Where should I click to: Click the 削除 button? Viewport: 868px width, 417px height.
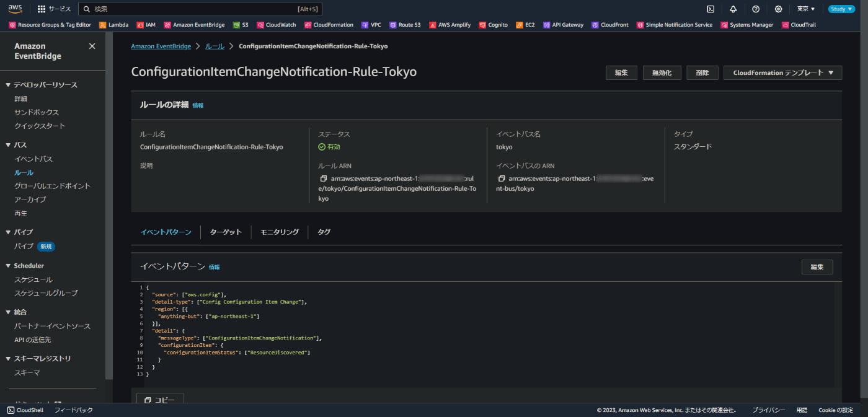[x=702, y=72]
